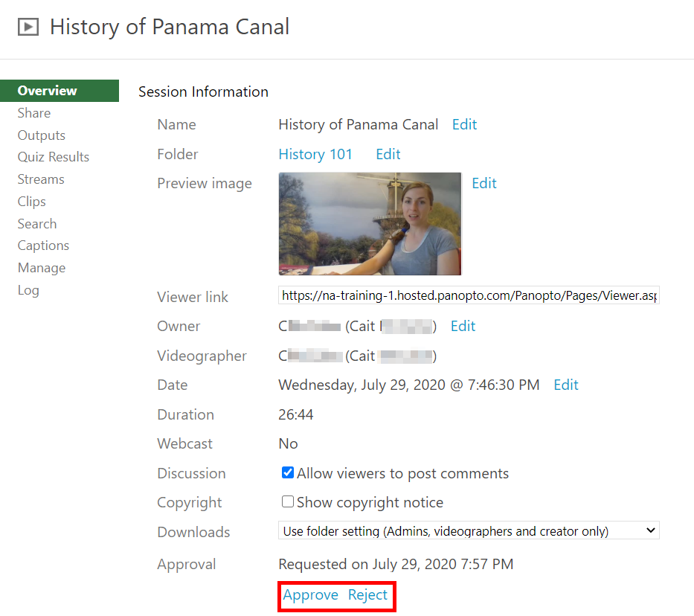694x616 pixels.
Task: View the session Log
Action: coord(28,290)
